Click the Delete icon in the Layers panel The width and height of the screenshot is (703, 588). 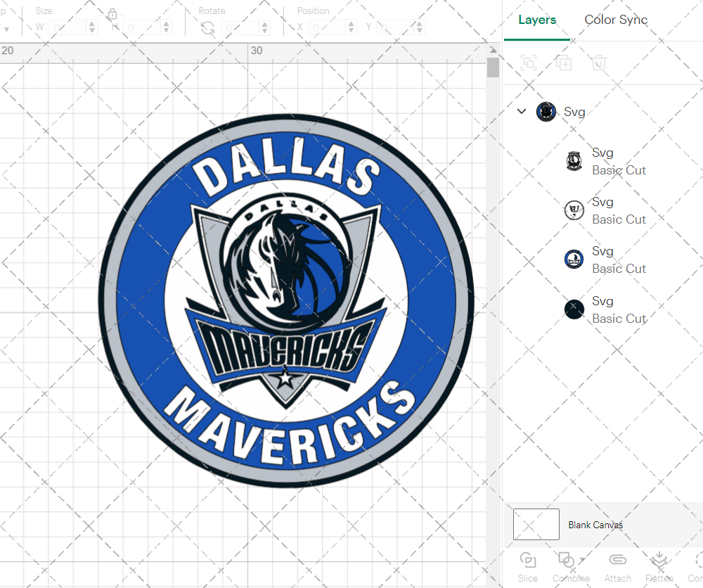[598, 63]
